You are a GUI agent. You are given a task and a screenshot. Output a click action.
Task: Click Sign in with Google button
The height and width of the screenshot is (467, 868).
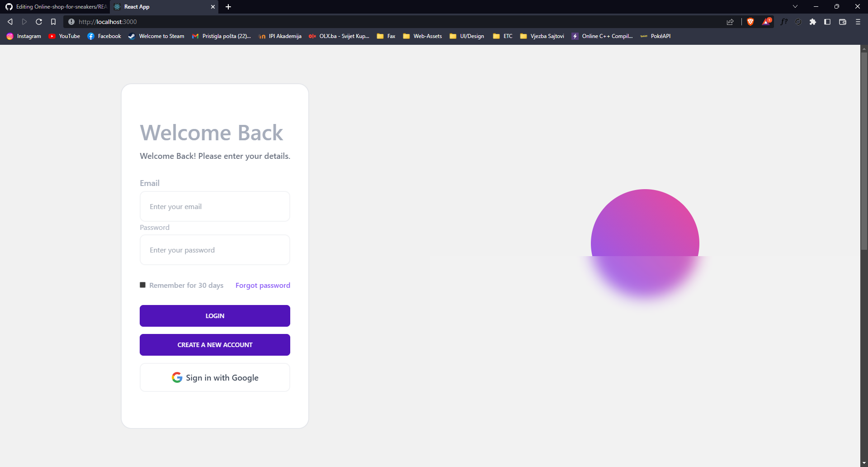click(x=215, y=377)
